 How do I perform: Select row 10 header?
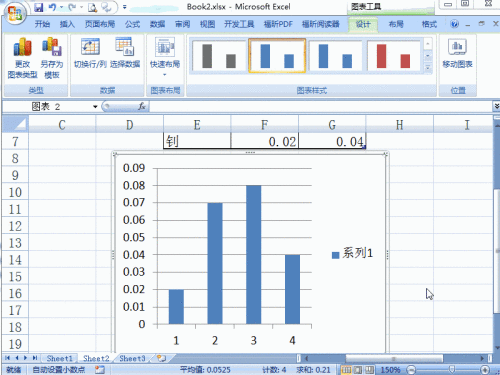coord(15,192)
